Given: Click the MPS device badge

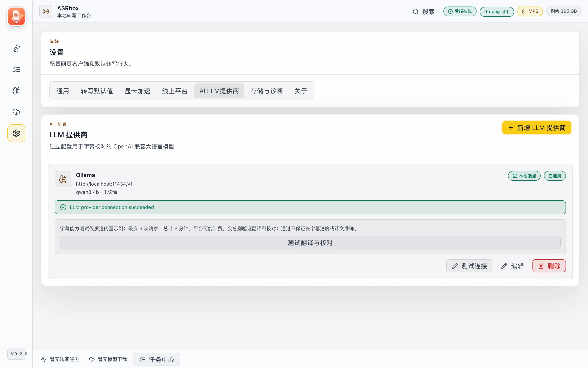Looking at the screenshot, I should (x=530, y=11).
